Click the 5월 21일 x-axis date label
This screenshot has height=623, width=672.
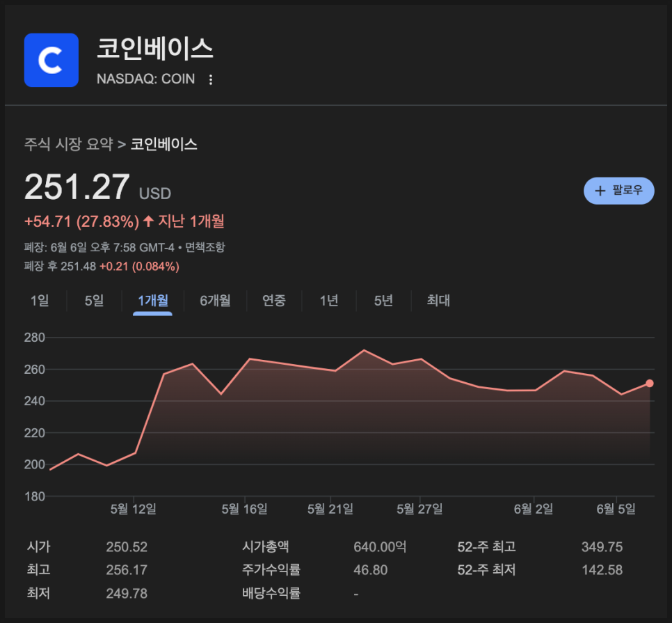(x=330, y=509)
